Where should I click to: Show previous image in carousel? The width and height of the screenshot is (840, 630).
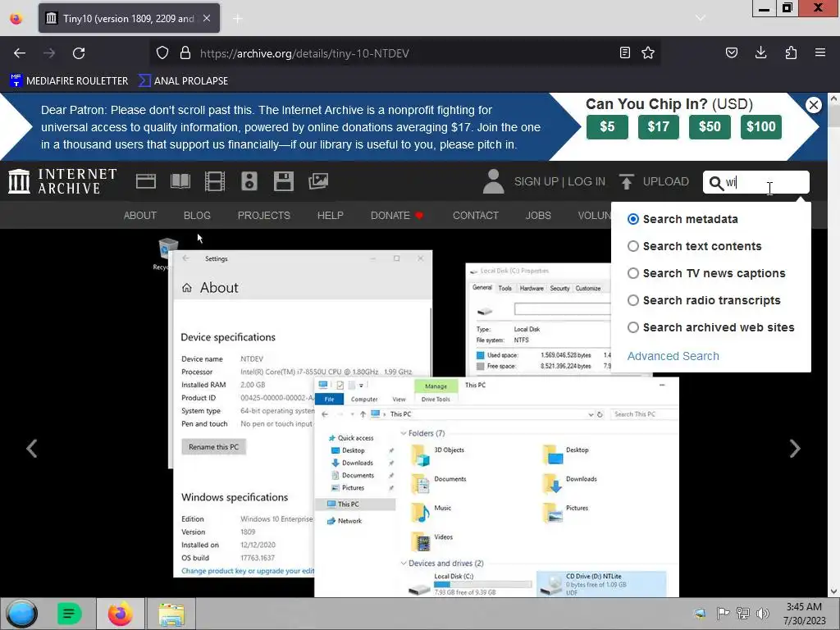tap(32, 449)
